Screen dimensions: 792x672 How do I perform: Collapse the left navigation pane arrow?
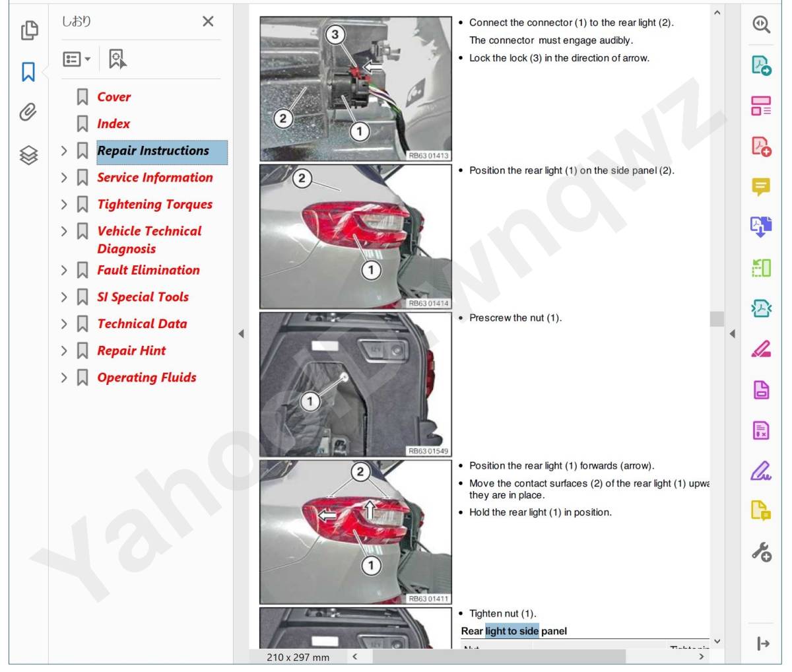(x=241, y=333)
